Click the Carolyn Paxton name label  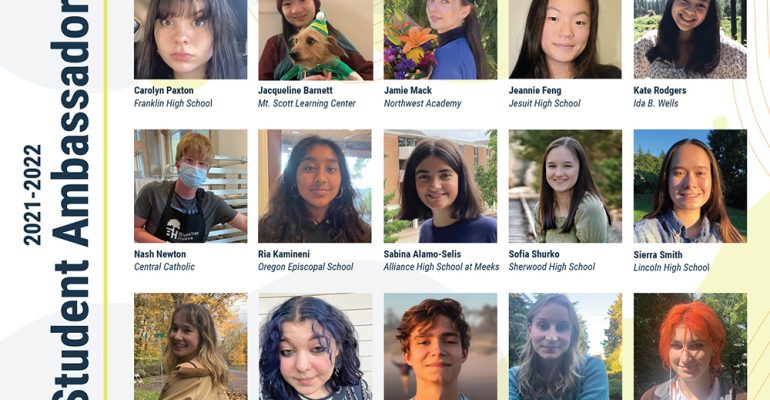[x=164, y=91]
